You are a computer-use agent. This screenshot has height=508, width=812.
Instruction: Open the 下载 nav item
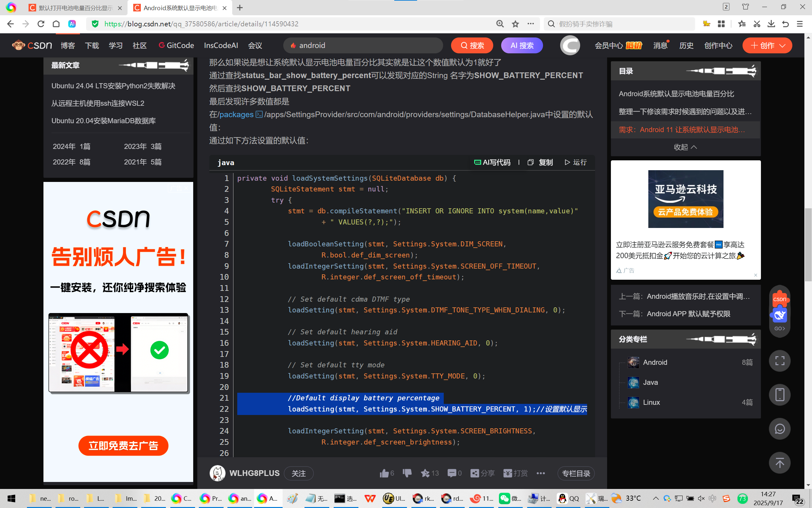[x=92, y=45]
